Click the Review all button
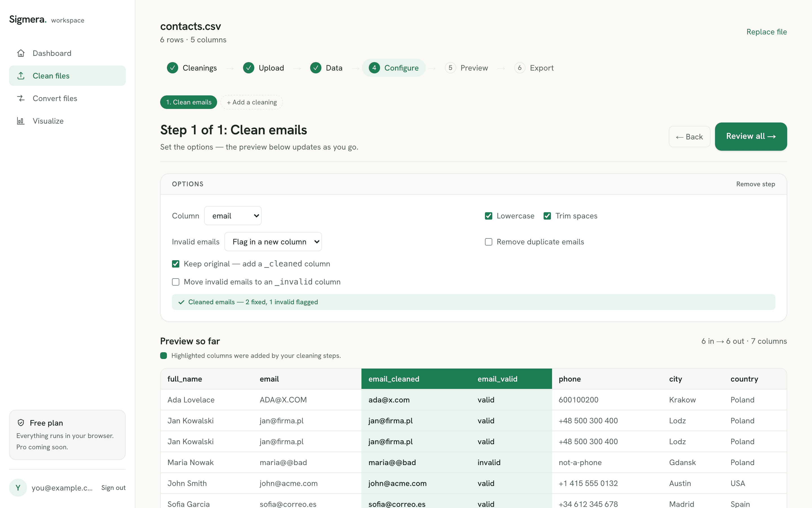This screenshot has width=812, height=508. click(x=751, y=136)
